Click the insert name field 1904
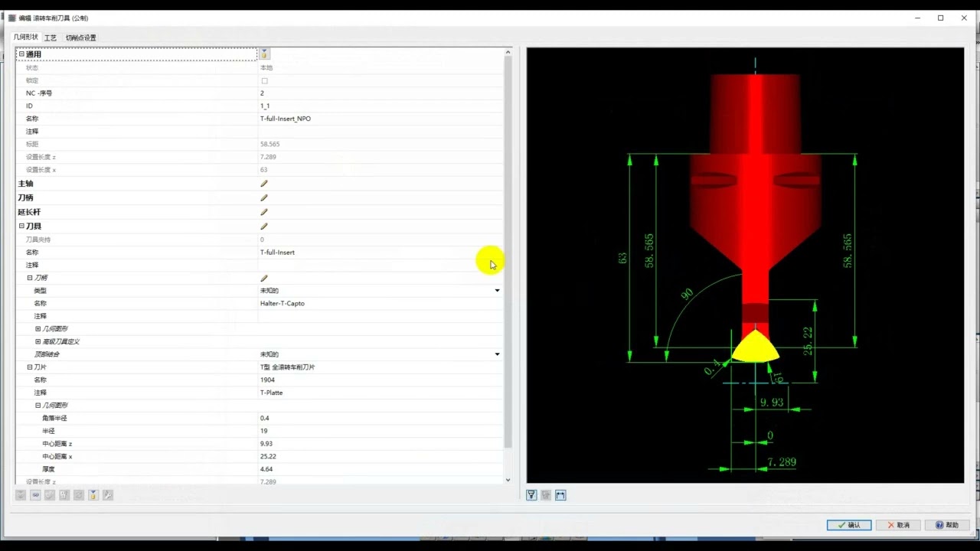The image size is (980, 551). (381, 380)
